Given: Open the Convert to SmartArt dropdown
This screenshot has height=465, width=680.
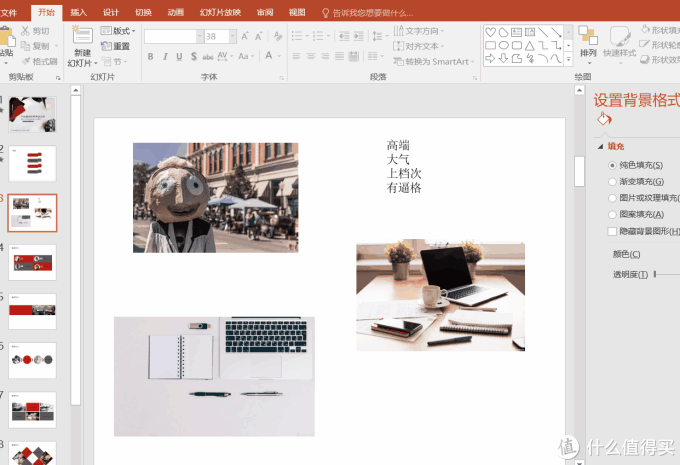Looking at the screenshot, I should coord(434,62).
